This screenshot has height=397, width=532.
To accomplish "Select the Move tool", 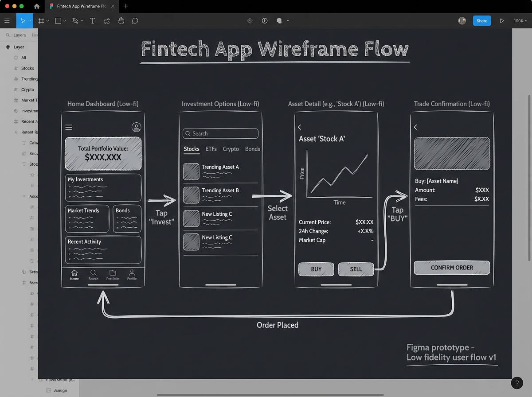I will point(23,20).
